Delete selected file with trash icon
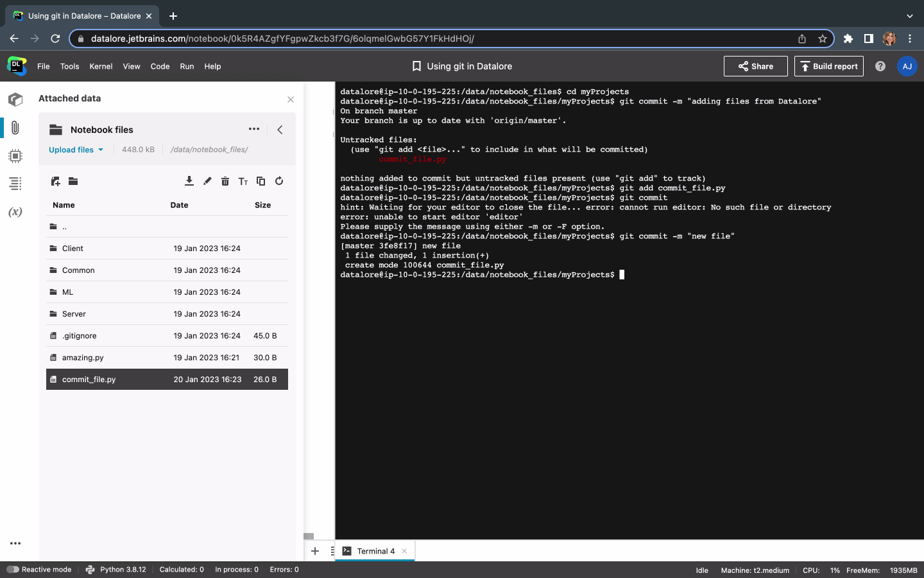Screen dimensions: 924x578 coord(225,181)
